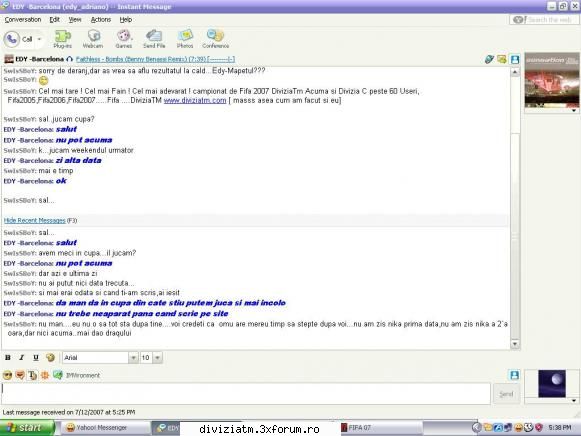Click message 'dar azi e ultima zi'
This screenshot has width=581, height=436.
pyautogui.click(x=68, y=273)
